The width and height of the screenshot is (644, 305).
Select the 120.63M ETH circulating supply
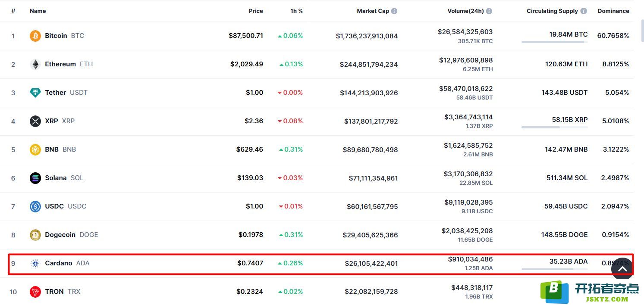coord(566,64)
